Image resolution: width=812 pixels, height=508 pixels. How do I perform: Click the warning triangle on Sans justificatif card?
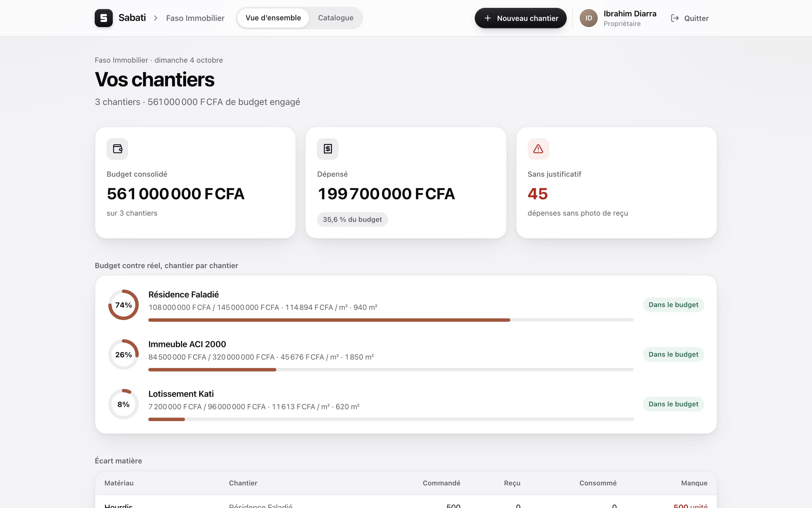click(538, 149)
